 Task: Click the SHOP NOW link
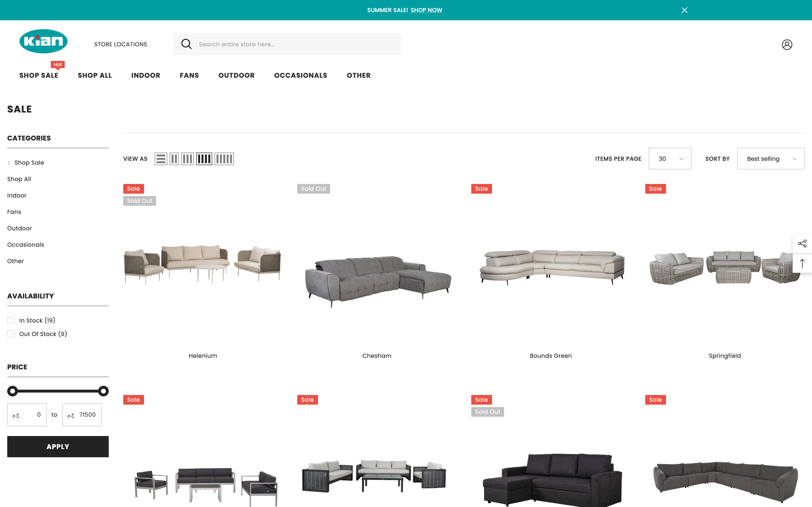point(427,10)
